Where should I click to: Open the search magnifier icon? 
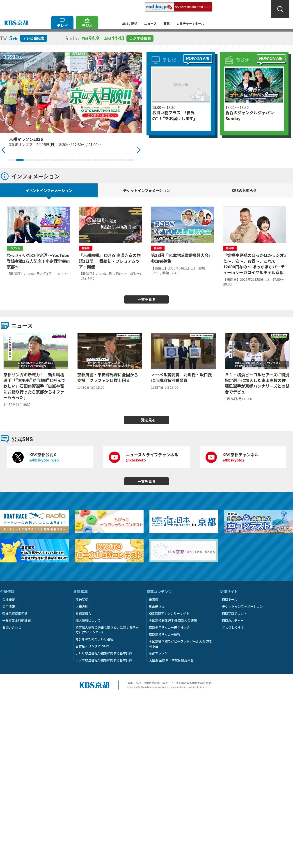click(280, 9)
